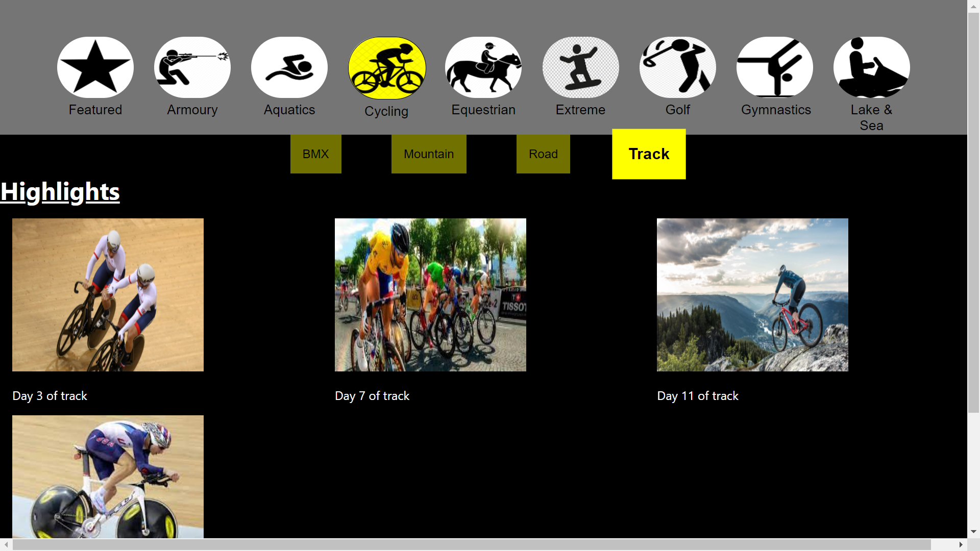Open the Day 3 of track thumbnail
Screen dimensions: 980x551
click(108, 295)
